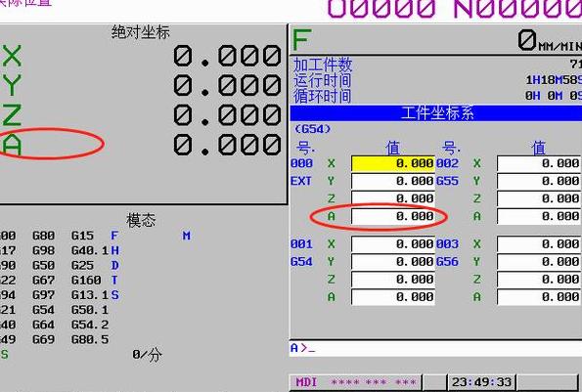This screenshot has width=582, height=392.
Task: Select the highlighted EXT X offset value field
Action: [x=393, y=163]
